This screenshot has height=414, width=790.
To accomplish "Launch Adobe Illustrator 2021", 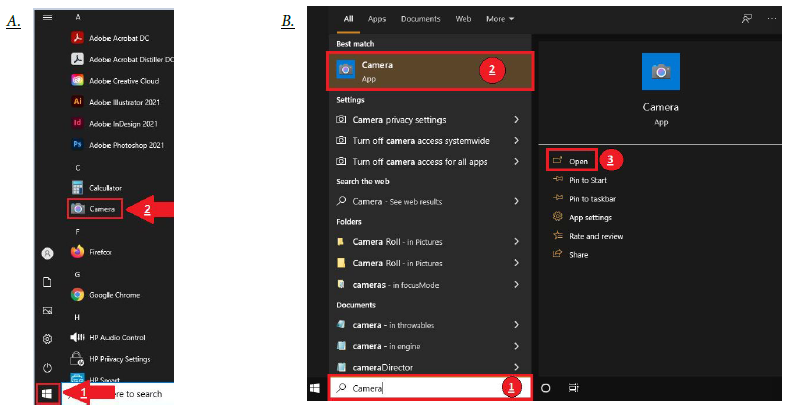I will [x=125, y=102].
